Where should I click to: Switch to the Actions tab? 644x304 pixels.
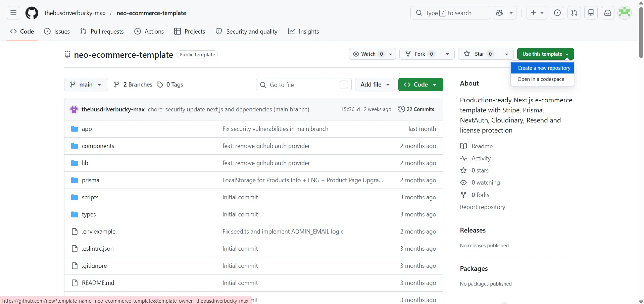(x=149, y=32)
